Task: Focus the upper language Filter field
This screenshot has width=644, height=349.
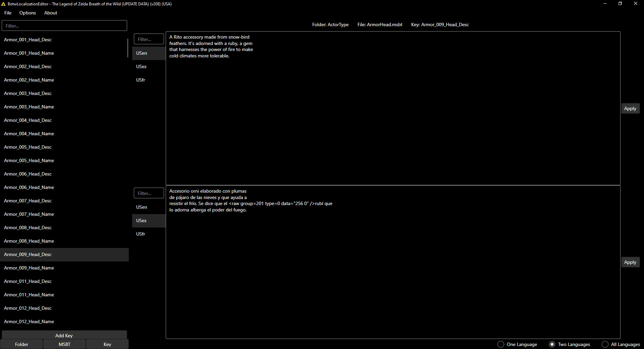Action: click(149, 39)
